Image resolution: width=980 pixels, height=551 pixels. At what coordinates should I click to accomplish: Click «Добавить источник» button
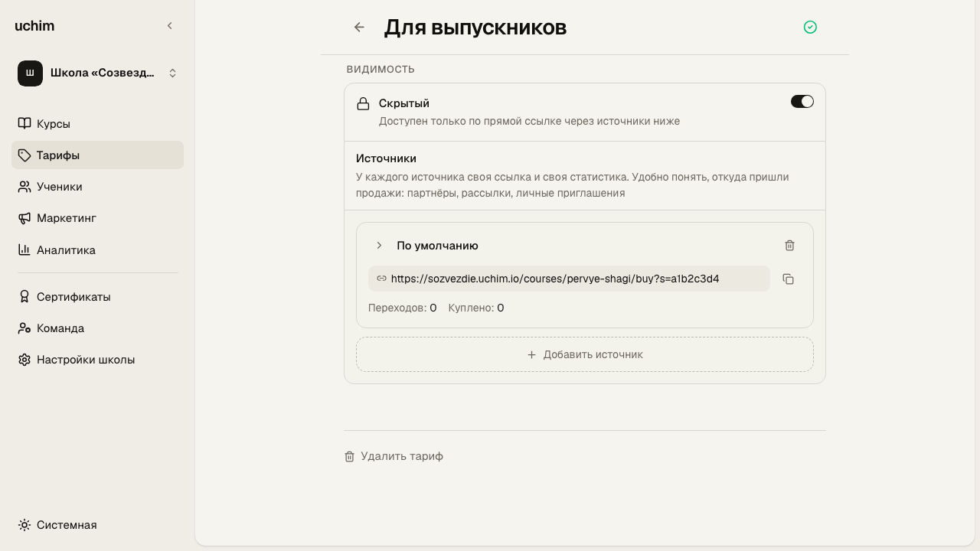[585, 354]
